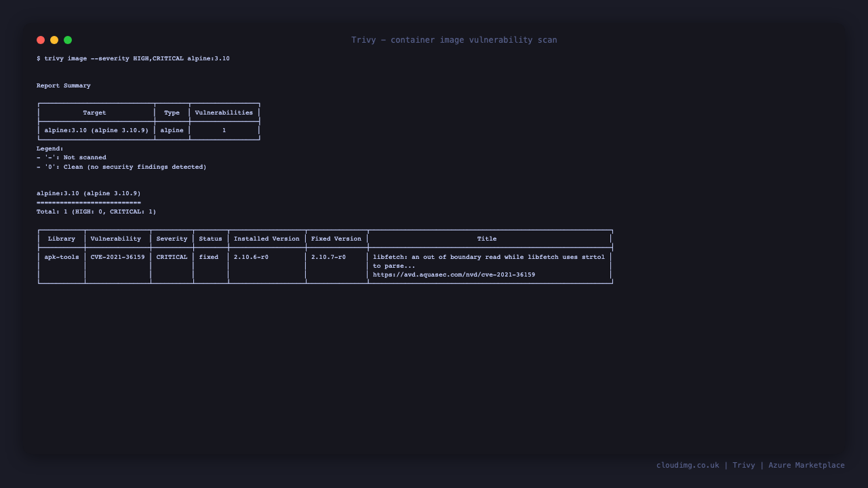This screenshot has height=488, width=868.
Task: Click the trivy image command line
Action: 133,58
